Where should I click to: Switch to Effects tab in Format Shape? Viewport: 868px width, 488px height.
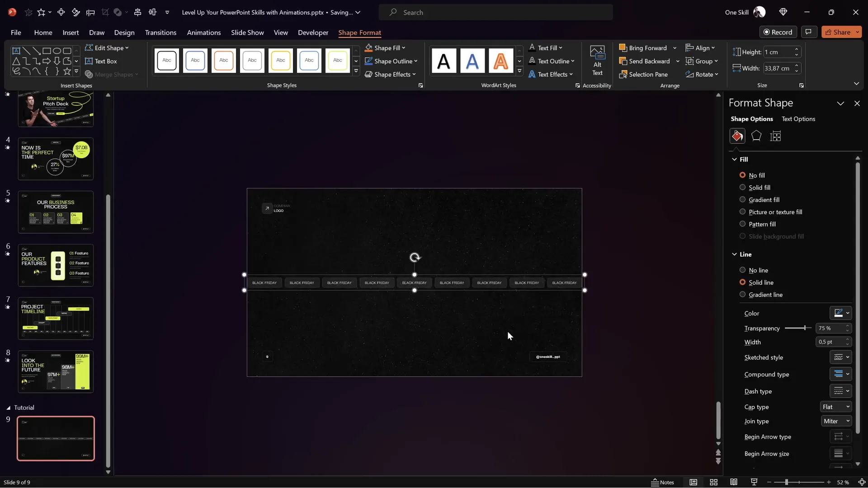756,136
